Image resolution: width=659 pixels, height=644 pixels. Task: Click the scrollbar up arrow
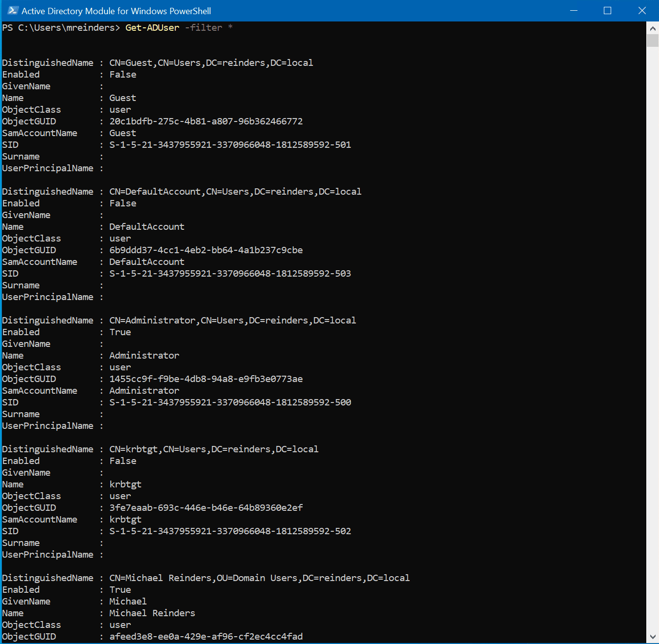tap(653, 28)
